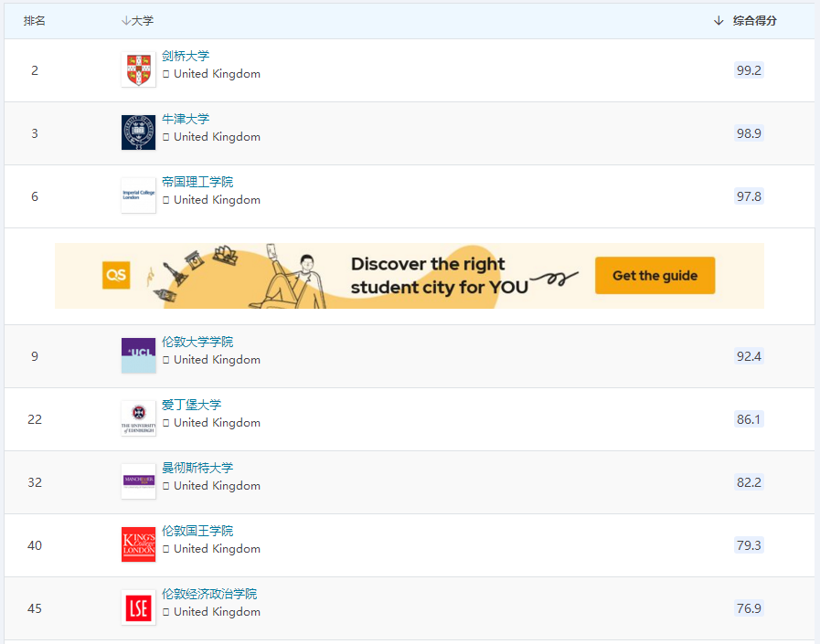This screenshot has height=644, width=820.
Task: Click the 92.4 score badge
Action: (x=749, y=356)
